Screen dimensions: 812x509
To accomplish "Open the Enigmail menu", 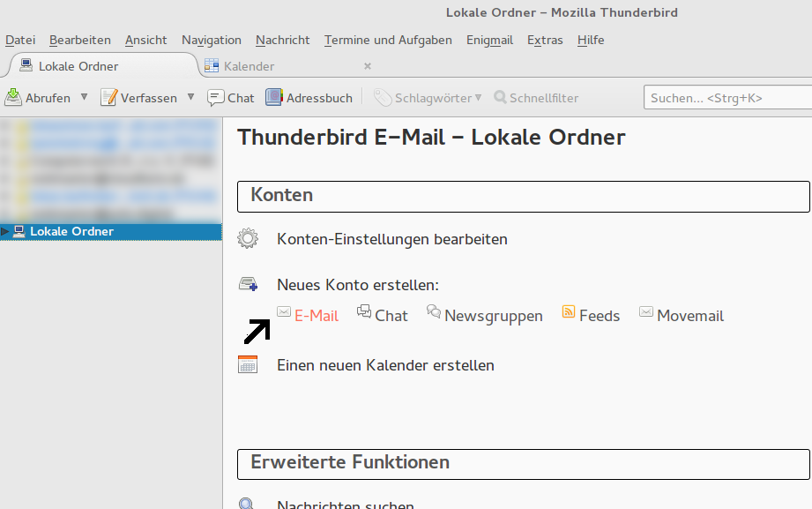I will [489, 40].
